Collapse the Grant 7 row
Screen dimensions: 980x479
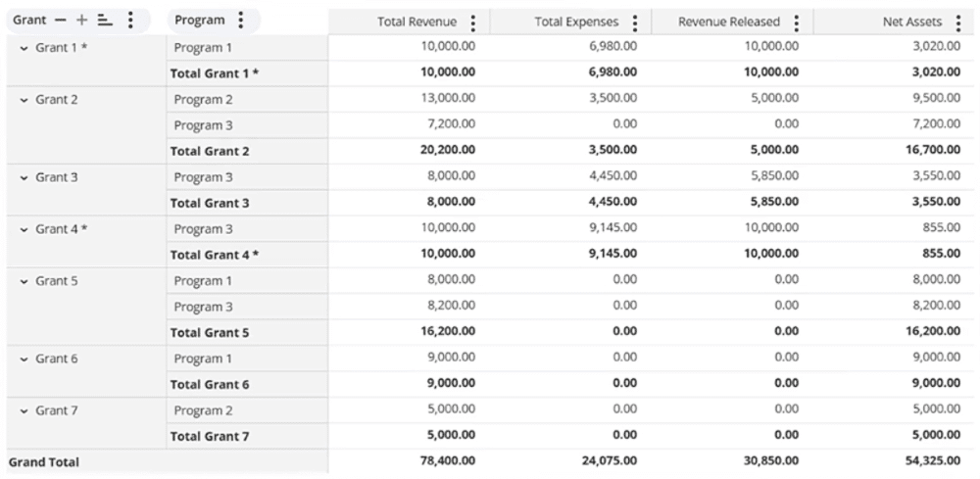tap(24, 411)
